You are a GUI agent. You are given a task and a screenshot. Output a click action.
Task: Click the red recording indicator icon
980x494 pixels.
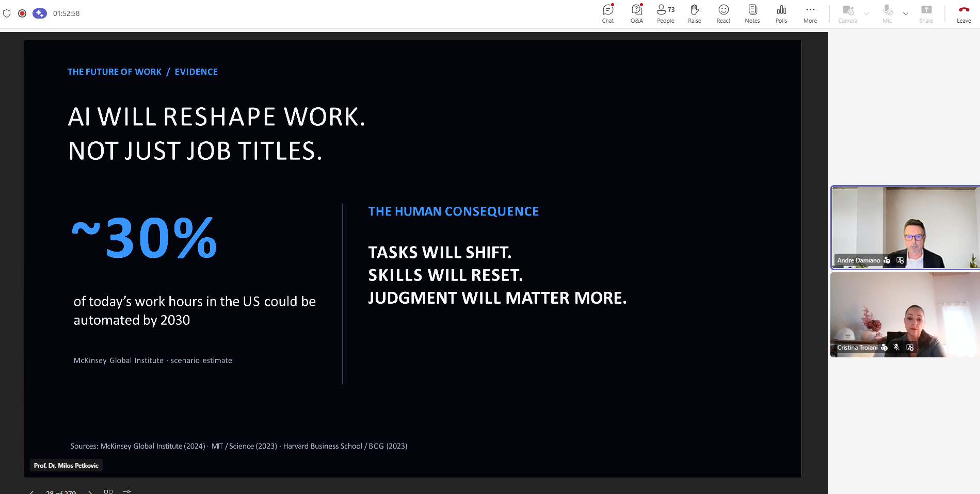(x=22, y=13)
